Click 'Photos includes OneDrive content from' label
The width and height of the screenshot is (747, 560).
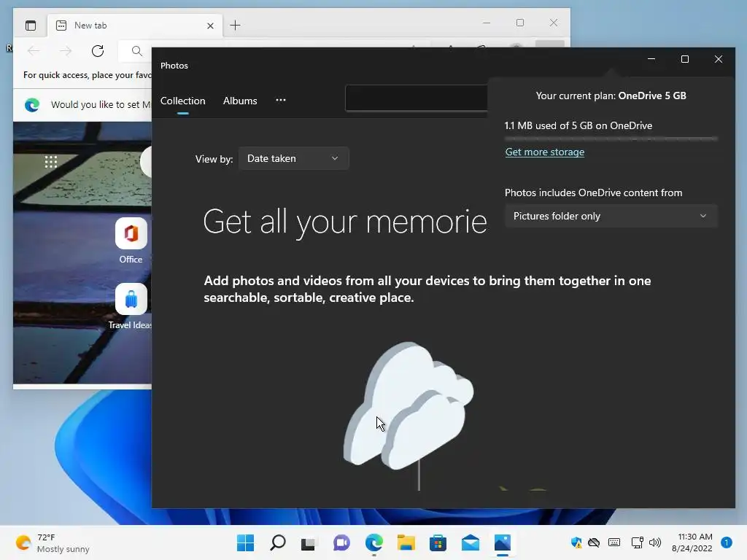coord(593,192)
